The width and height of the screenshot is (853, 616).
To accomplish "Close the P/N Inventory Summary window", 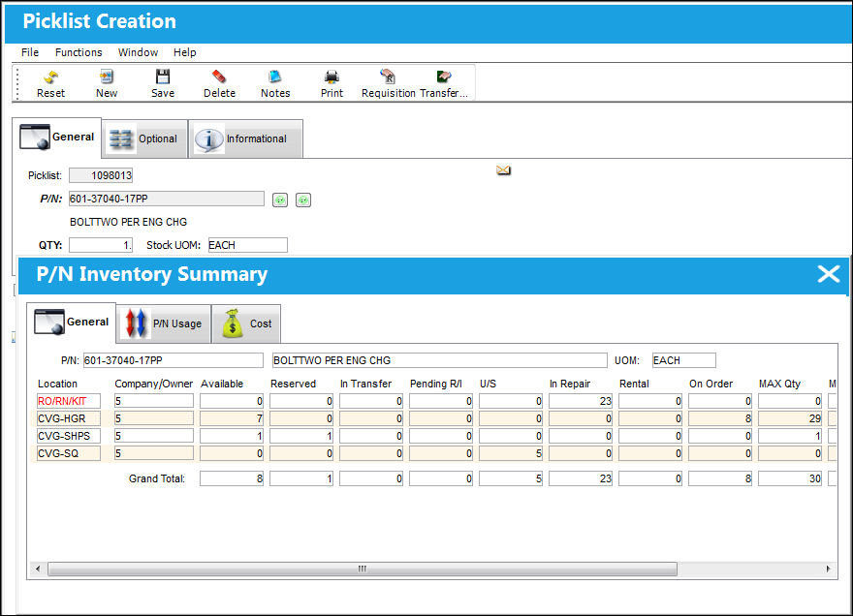I will (828, 274).
